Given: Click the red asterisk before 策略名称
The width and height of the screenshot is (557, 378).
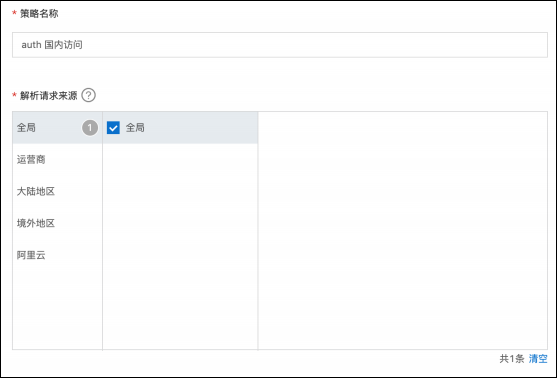Looking at the screenshot, I should [x=15, y=14].
